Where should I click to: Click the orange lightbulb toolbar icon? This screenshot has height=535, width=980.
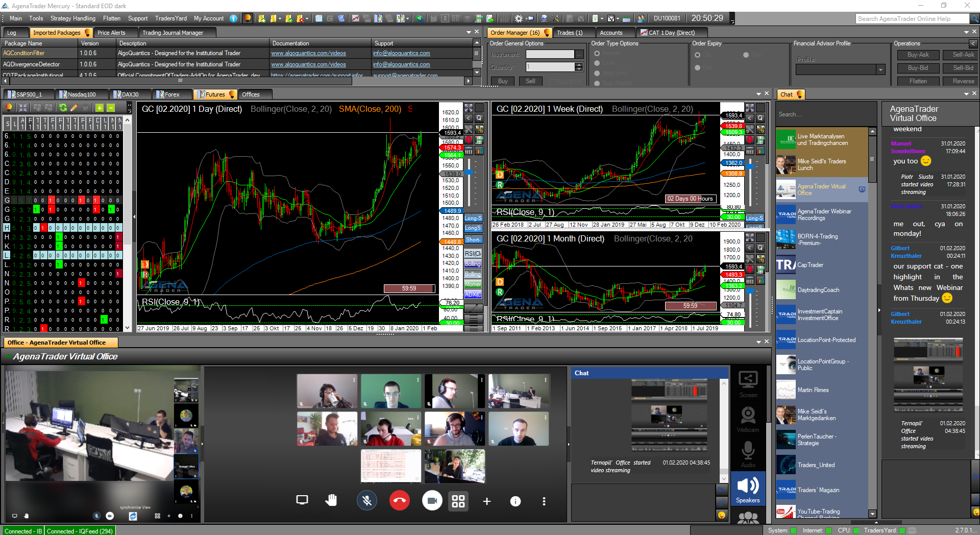coord(247,18)
